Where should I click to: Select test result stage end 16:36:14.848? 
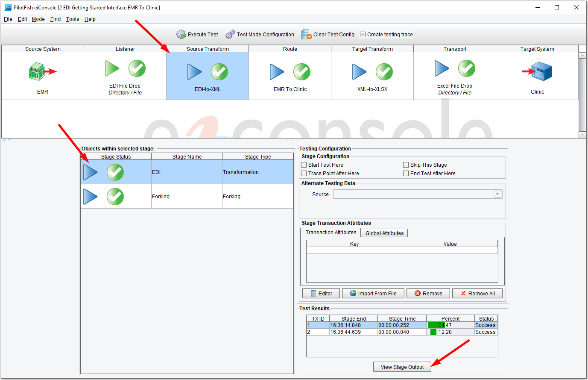coord(354,325)
